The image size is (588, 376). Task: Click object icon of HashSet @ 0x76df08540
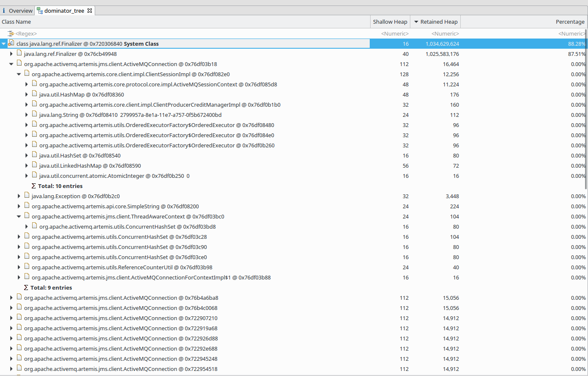coord(34,155)
